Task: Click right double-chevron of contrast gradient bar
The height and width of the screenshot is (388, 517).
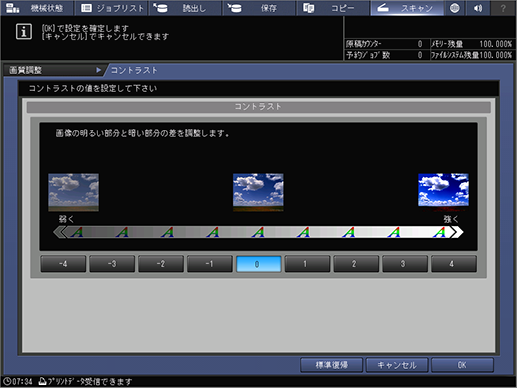Action: (x=457, y=232)
